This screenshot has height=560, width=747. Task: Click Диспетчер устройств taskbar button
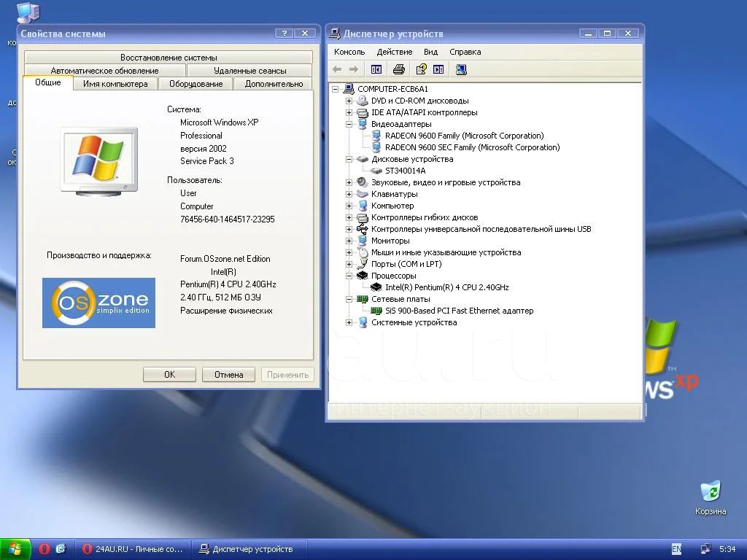(248, 549)
